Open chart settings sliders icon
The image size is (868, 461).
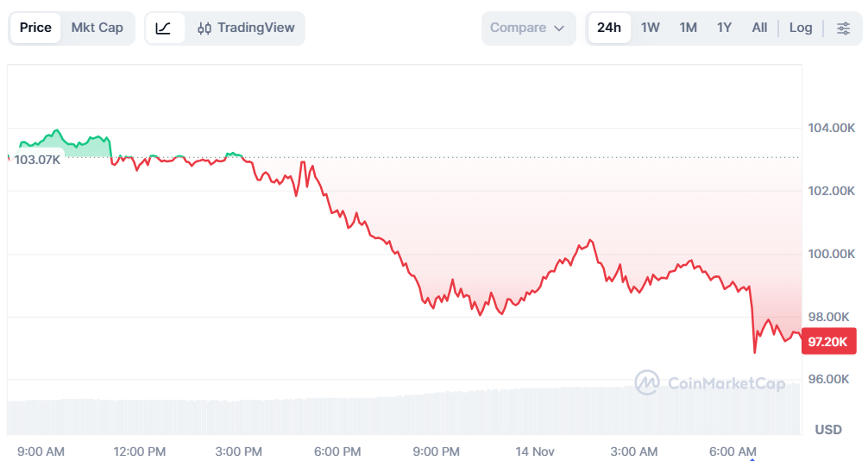(843, 28)
